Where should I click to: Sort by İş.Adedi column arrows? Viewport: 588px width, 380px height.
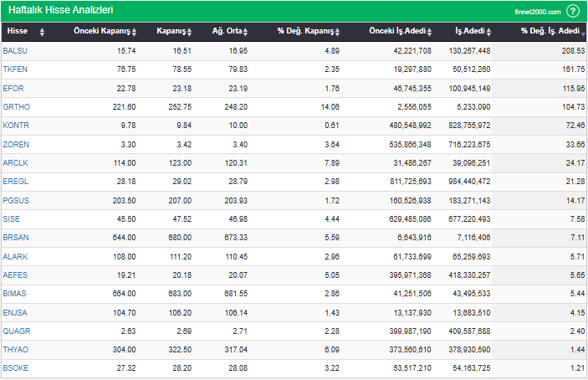(x=490, y=32)
